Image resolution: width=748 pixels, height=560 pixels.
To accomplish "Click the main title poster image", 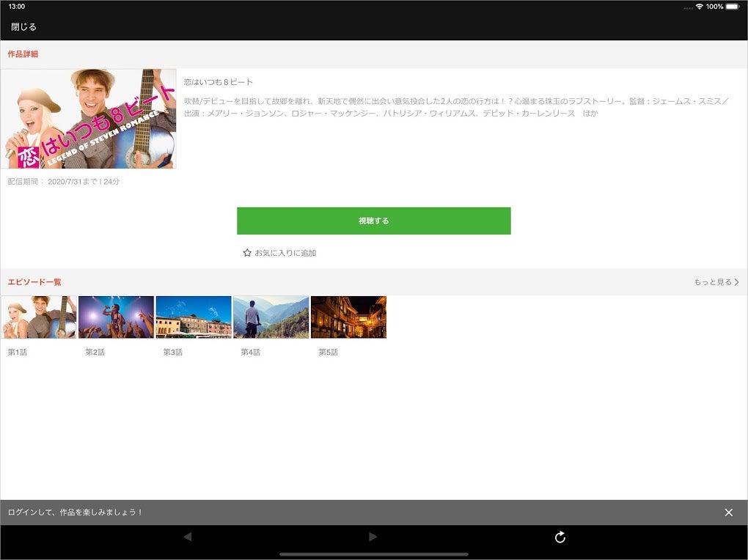I will (89, 118).
